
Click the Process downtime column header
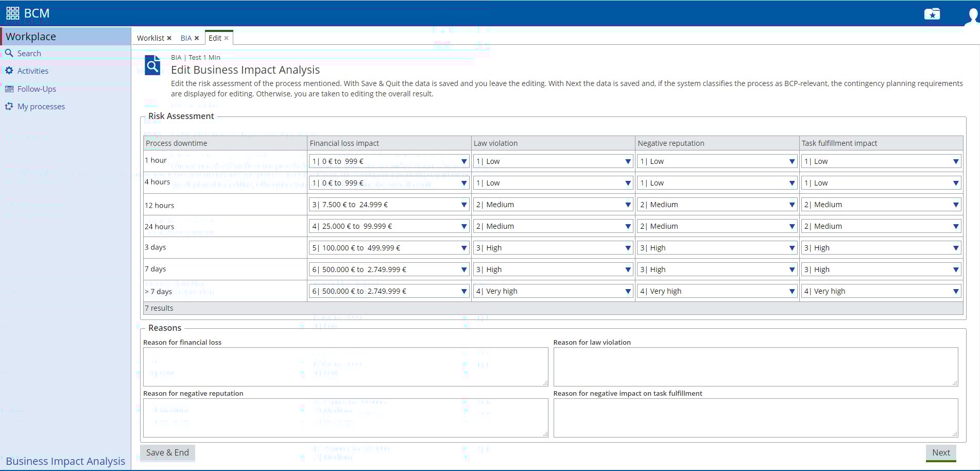(x=225, y=143)
